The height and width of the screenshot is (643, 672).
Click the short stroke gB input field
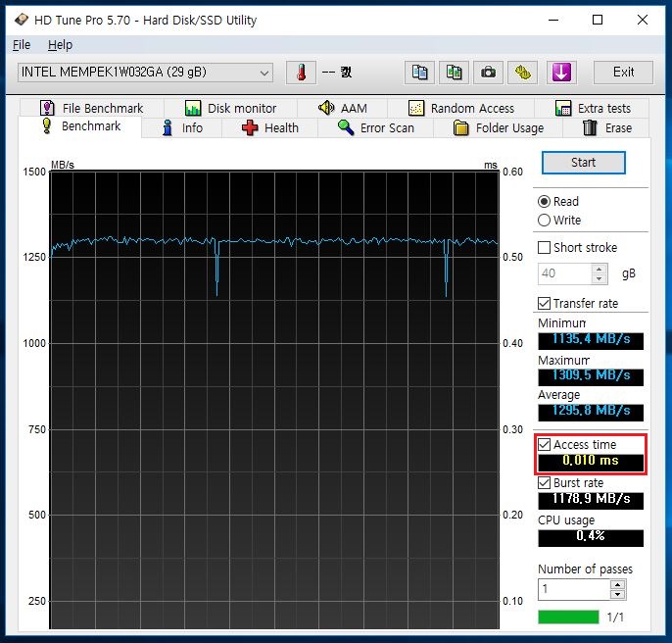tap(565, 273)
